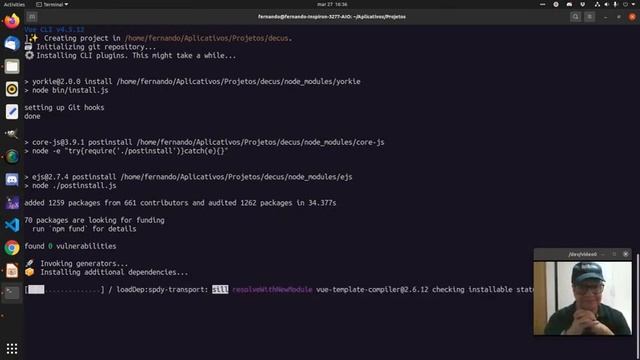Open the terminal hamburger menu
Image resolution: width=640 pixels, height=360 pixels.
pyautogui.click(x=589, y=17)
